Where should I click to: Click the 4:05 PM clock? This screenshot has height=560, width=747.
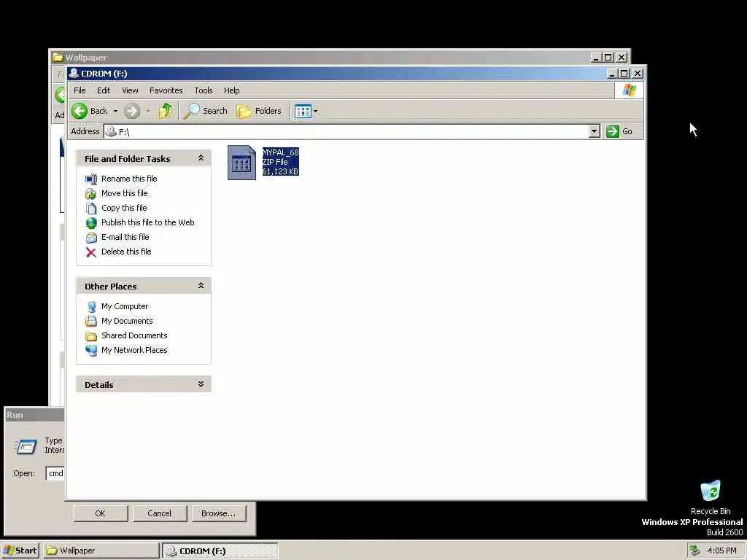click(721, 551)
